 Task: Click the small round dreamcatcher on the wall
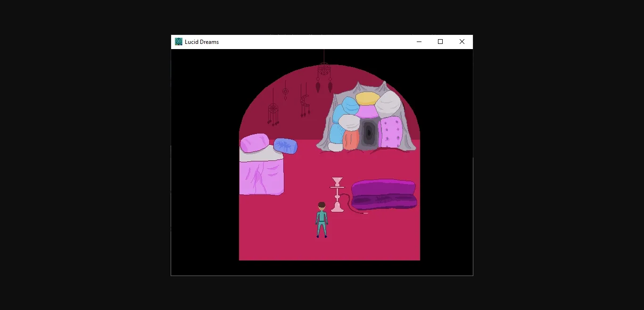285,91
